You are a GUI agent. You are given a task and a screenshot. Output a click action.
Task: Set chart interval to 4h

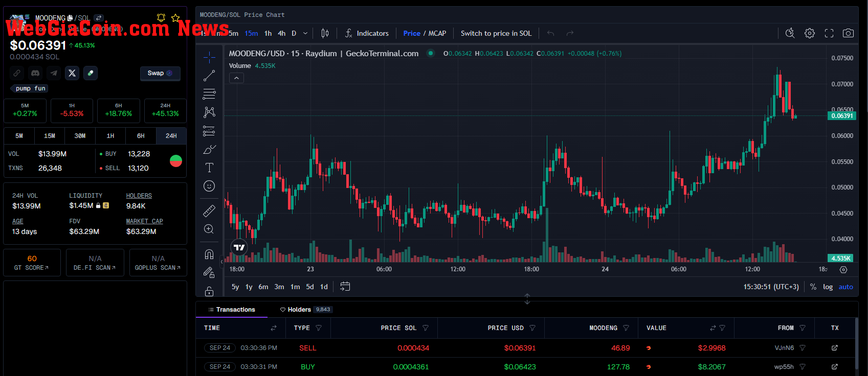click(x=282, y=33)
